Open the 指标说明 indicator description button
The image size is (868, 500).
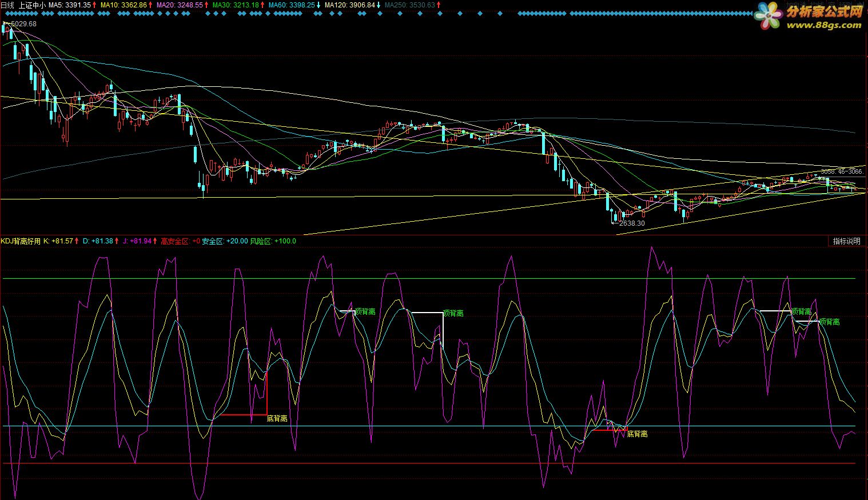point(846,241)
